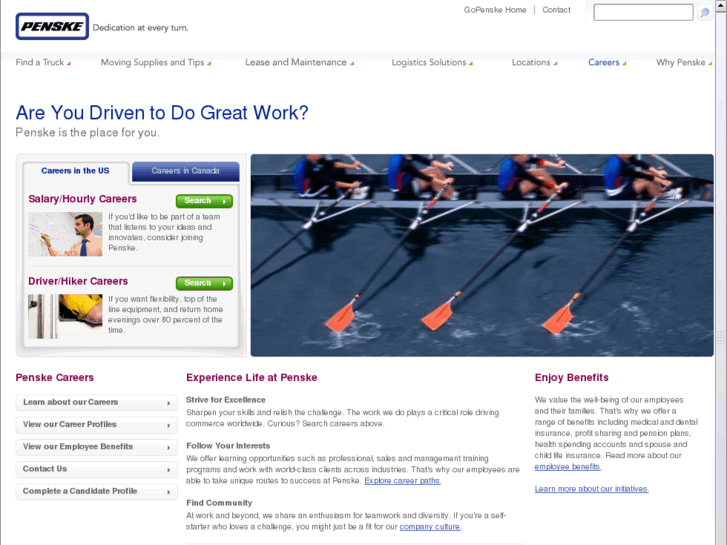Open the Careers menu
This screenshot has height=545, width=727.
[x=604, y=62]
